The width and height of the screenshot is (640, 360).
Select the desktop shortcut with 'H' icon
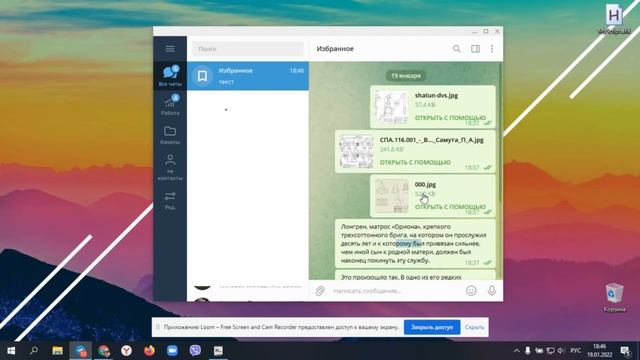pos(614,19)
